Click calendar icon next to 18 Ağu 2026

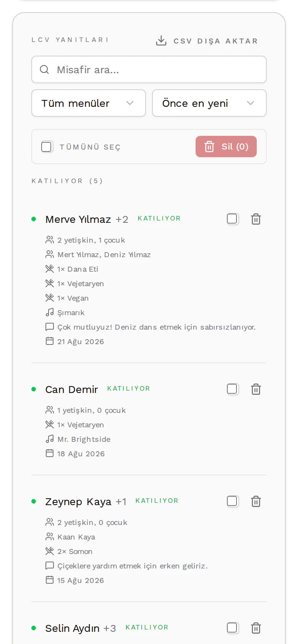[x=49, y=453]
